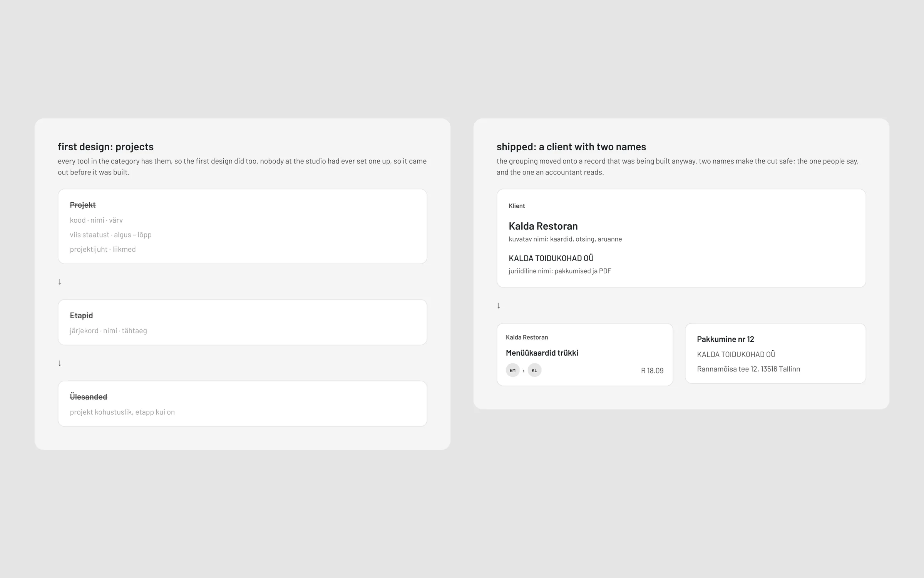924x578 pixels.
Task: Click the Klient label
Action: pos(517,206)
